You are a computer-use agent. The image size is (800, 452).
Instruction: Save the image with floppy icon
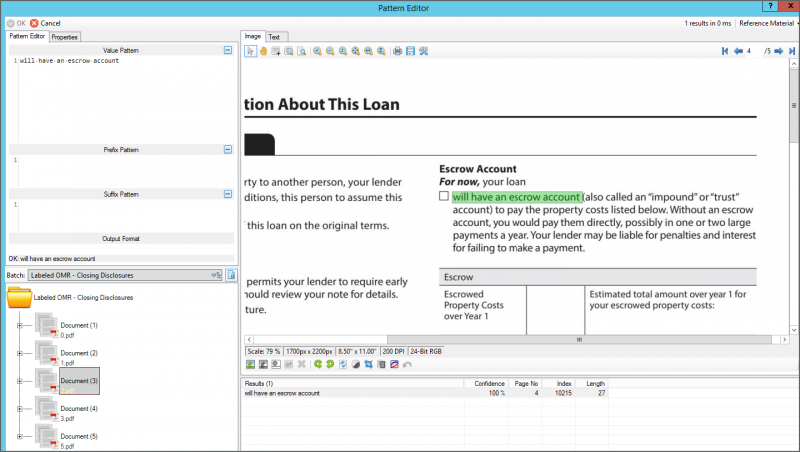[410, 51]
